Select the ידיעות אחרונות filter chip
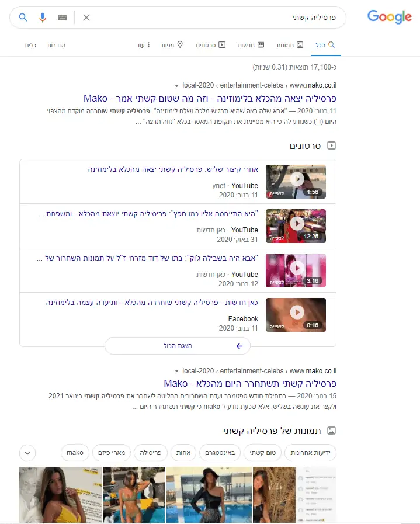The image size is (420, 524). pyautogui.click(x=310, y=453)
